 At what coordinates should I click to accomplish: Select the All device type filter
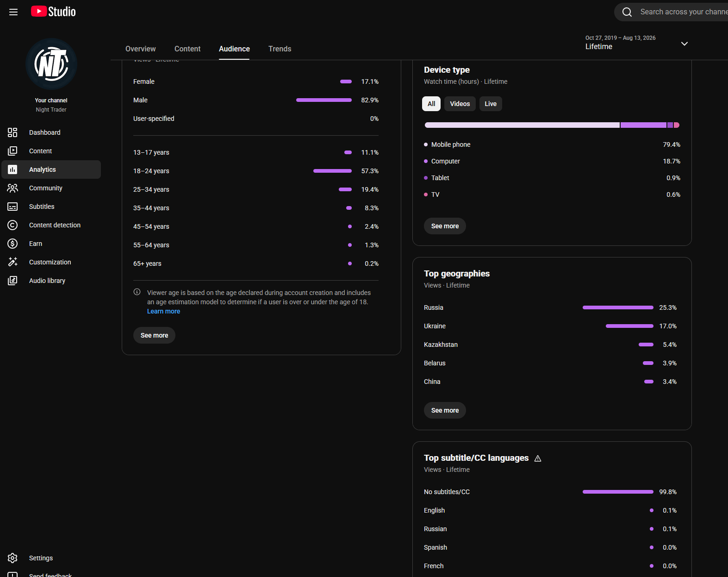(x=431, y=104)
